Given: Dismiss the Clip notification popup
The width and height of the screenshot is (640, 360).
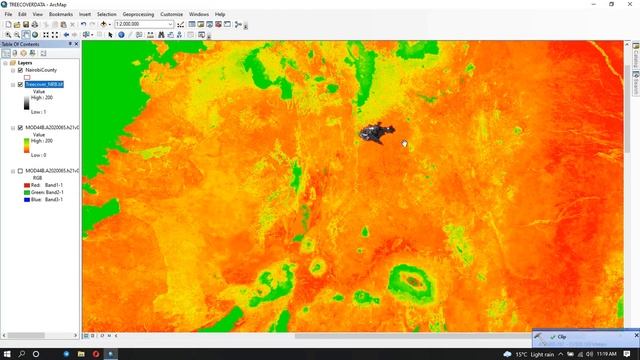Looking at the screenshot, I should 636,335.
